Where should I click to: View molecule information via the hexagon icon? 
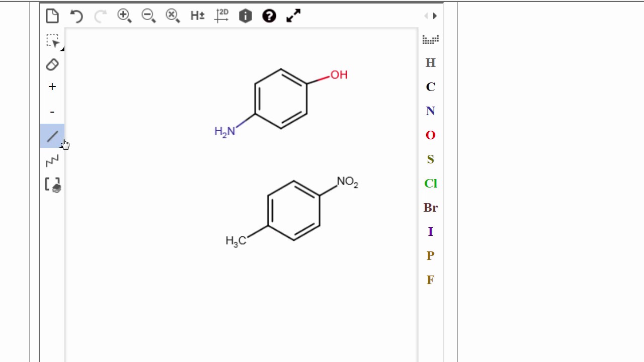245,16
